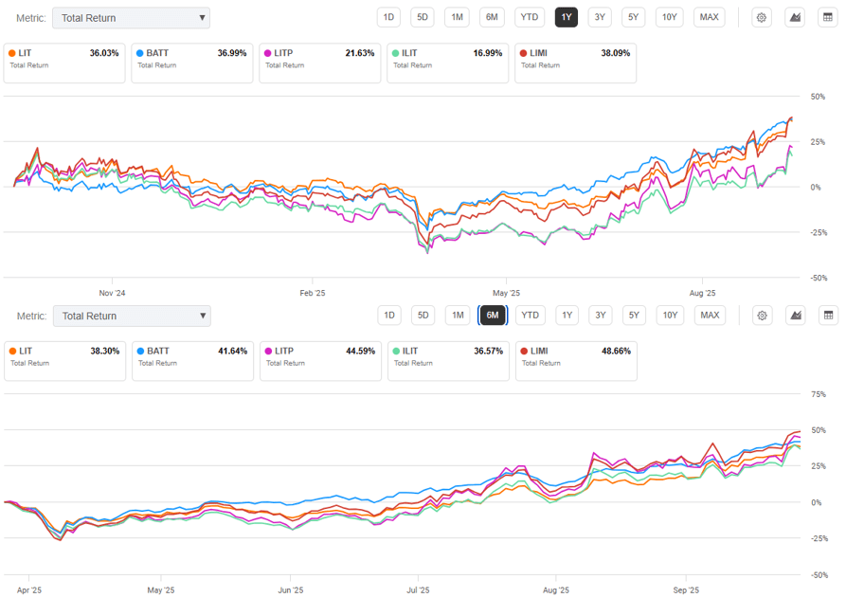Open settings gear on the upper chart
846x616 pixels.
[761, 17]
